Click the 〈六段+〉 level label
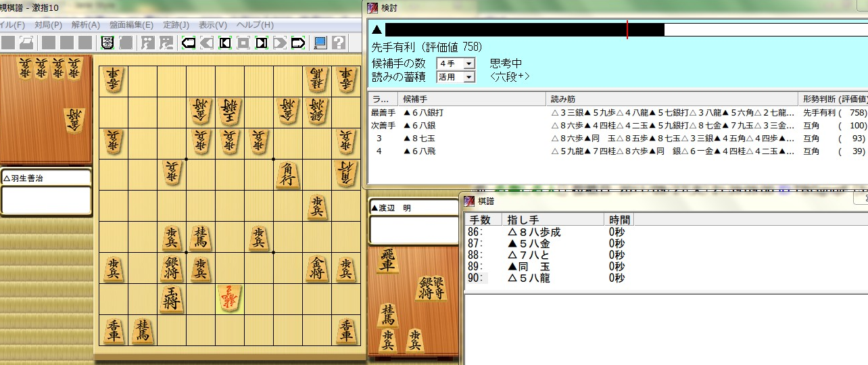Viewport: 868px width, 365px height. point(510,77)
